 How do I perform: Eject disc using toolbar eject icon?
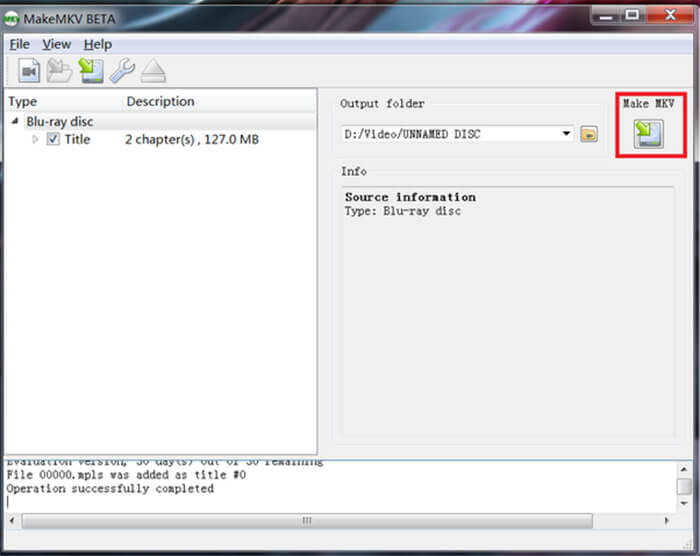pos(153,71)
